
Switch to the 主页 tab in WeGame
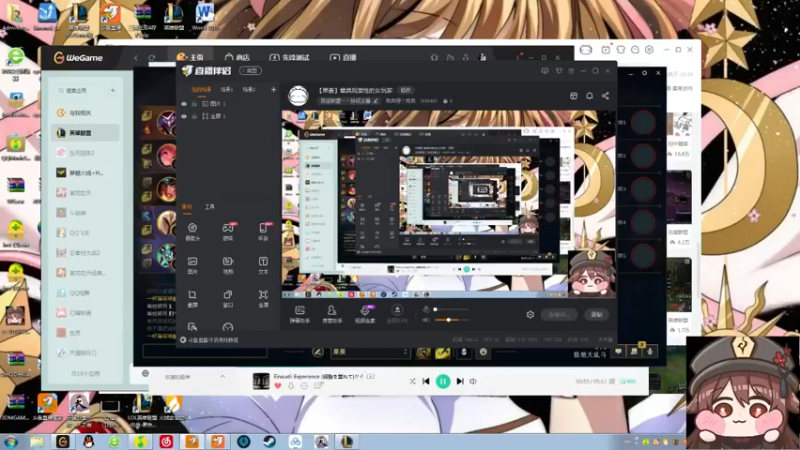(190, 57)
